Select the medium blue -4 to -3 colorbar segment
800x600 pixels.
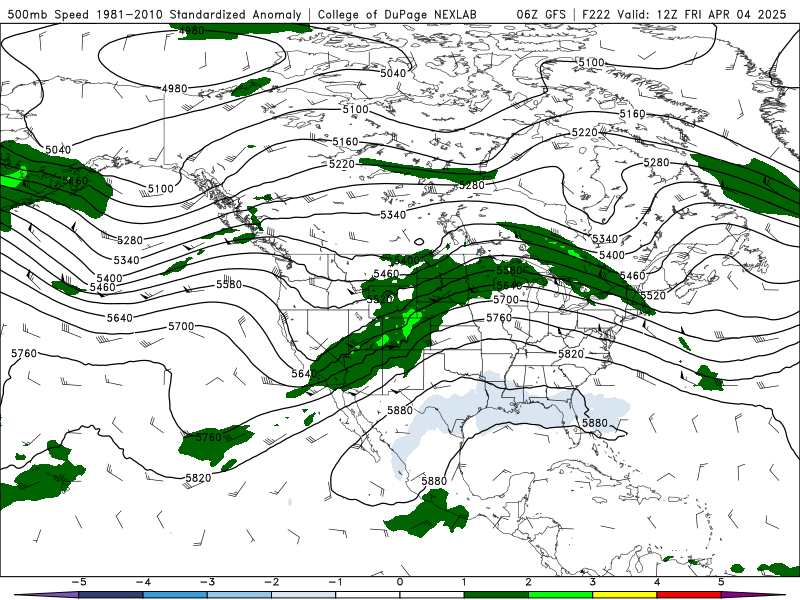(175, 595)
